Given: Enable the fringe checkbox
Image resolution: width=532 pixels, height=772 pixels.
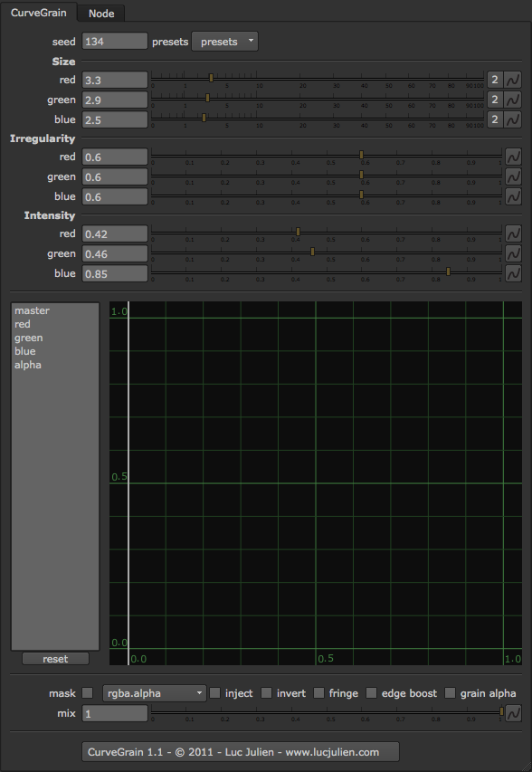Looking at the screenshot, I should pyautogui.click(x=318, y=692).
